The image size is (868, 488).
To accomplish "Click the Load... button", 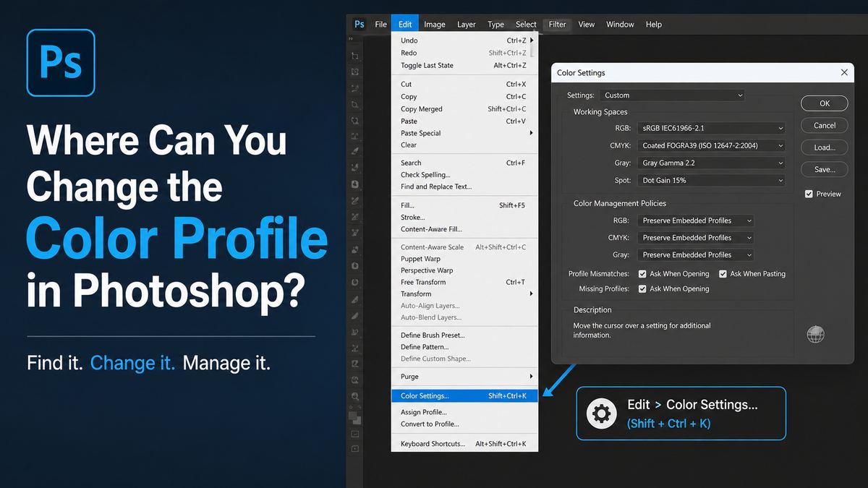I will pos(825,147).
